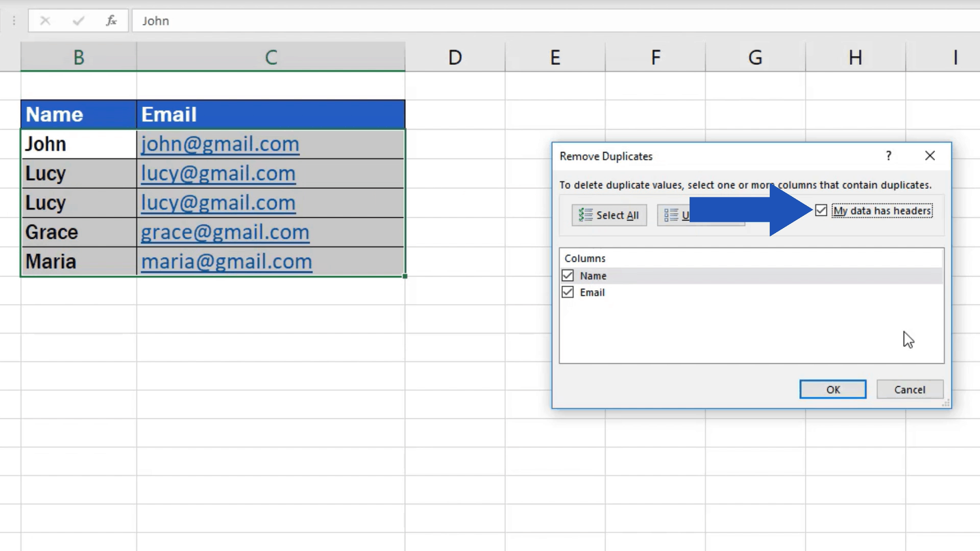Cancel the Remove Duplicates dialog
The image size is (980, 551).
910,389
